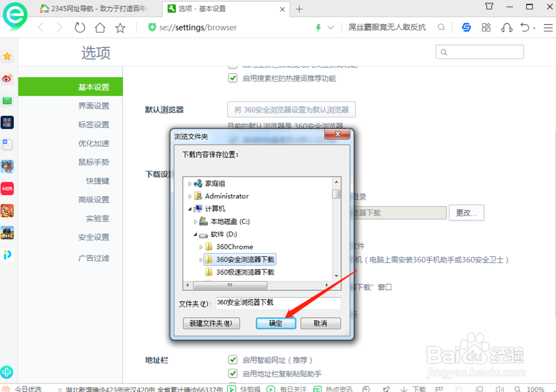The height and width of the screenshot is (392, 556).
Task: Open the Word document icon in the sidebar
Action: click(x=7, y=145)
